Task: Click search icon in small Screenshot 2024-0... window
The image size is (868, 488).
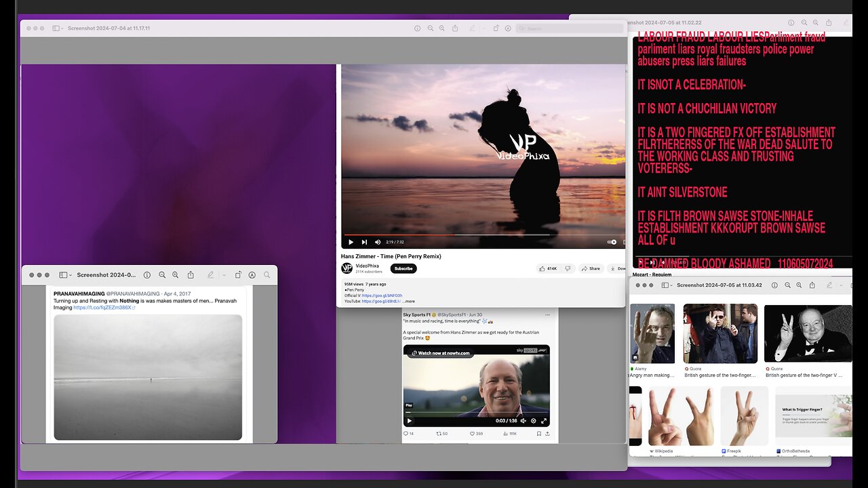Action: pos(267,274)
